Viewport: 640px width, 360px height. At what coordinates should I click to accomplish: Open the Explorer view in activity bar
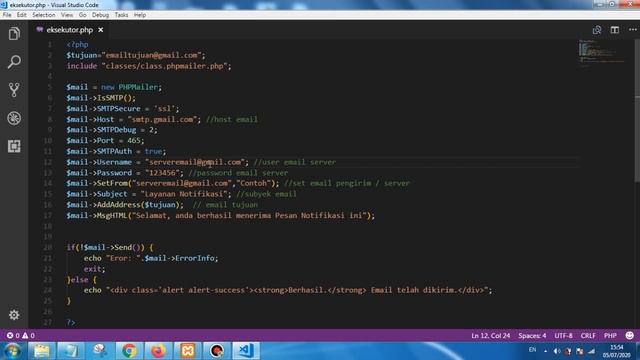(14, 33)
